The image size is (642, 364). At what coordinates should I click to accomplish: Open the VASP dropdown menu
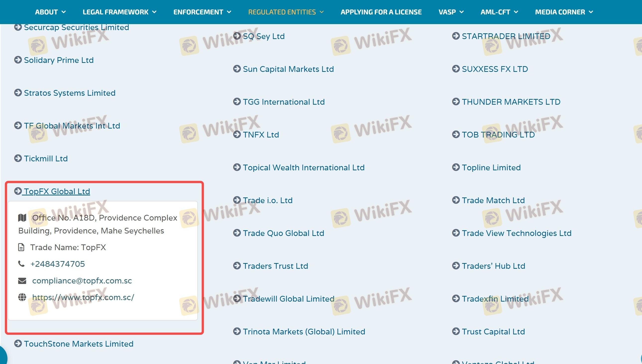coord(451,12)
